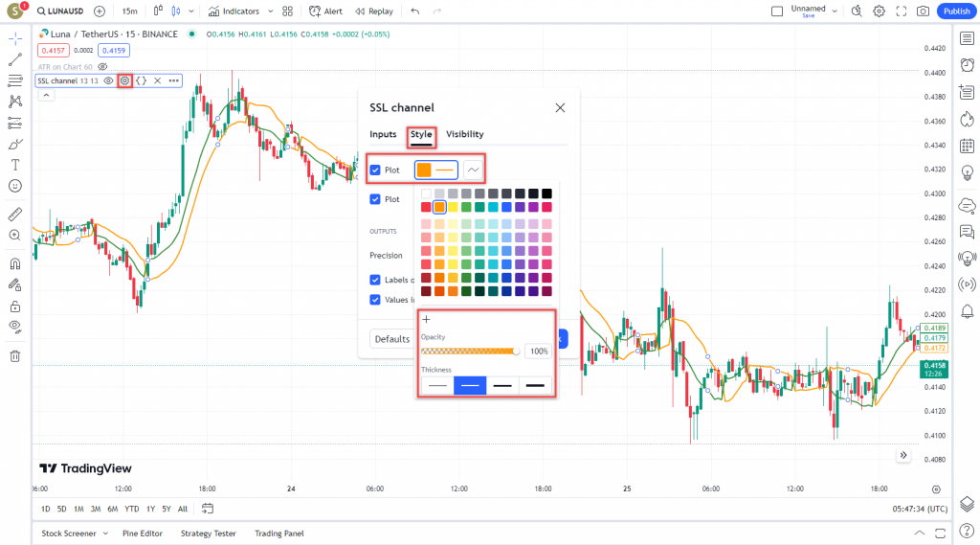Open chart settings gear in top bar
The width and height of the screenshot is (980, 545).
tap(879, 11)
